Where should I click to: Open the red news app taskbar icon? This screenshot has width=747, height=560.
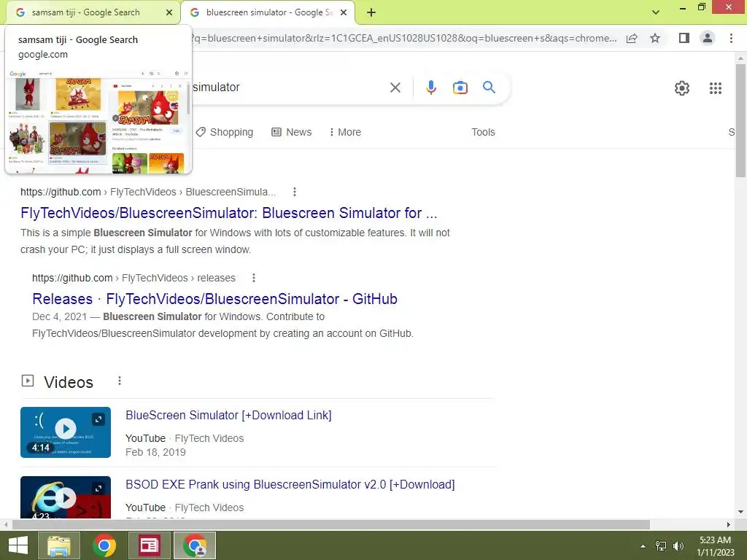point(149,545)
